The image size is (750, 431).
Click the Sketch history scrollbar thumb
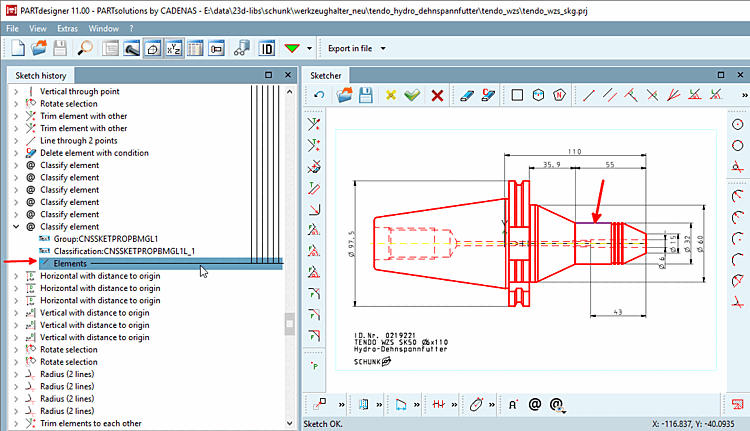click(x=290, y=325)
